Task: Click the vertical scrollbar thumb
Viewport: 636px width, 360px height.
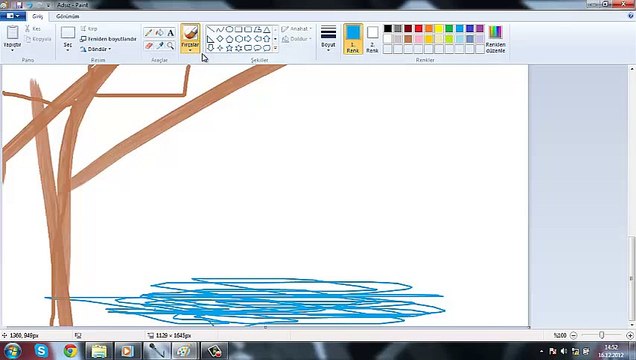Action: (631, 278)
